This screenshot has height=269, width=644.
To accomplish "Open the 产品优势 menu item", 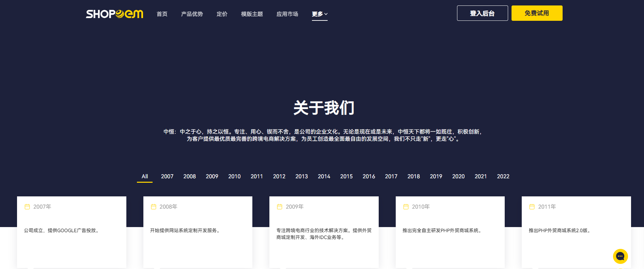I will [192, 14].
